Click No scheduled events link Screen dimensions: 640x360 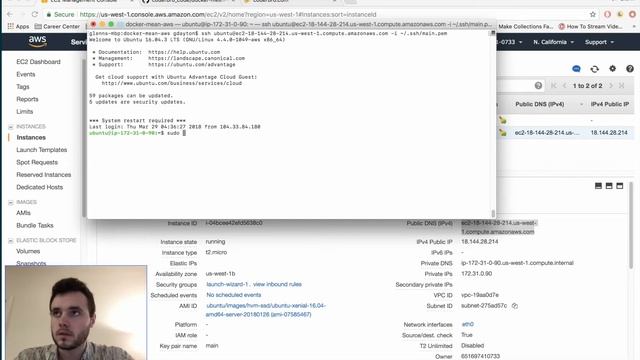[x=233, y=295]
